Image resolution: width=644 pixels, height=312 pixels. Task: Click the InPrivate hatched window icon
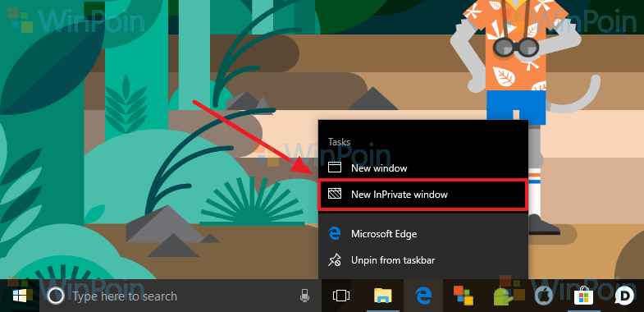tap(335, 194)
